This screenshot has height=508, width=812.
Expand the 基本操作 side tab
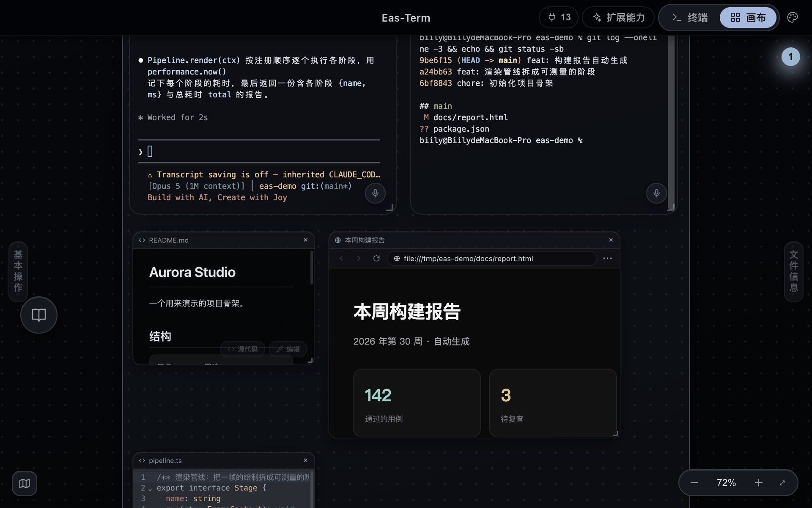pos(18,271)
